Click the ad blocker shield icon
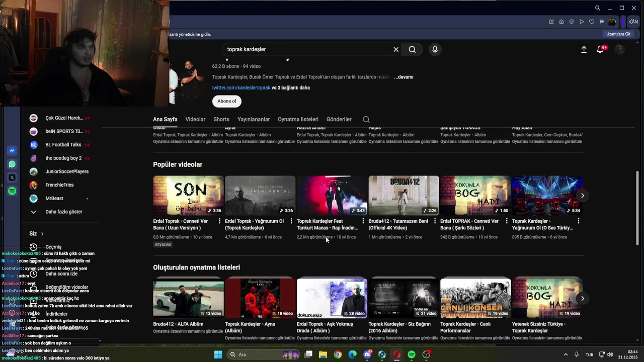The height and width of the screenshot is (362, 644). pyautogui.click(x=572, y=22)
